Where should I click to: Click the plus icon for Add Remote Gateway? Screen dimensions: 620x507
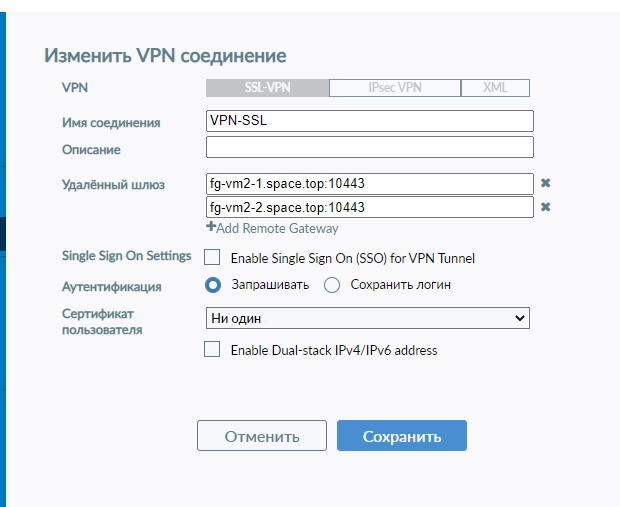coord(211,228)
